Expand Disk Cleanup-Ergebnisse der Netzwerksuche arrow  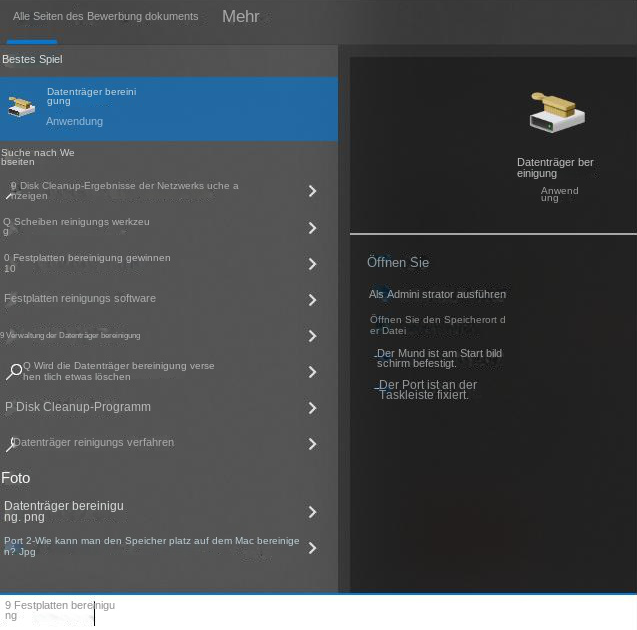pos(312,191)
